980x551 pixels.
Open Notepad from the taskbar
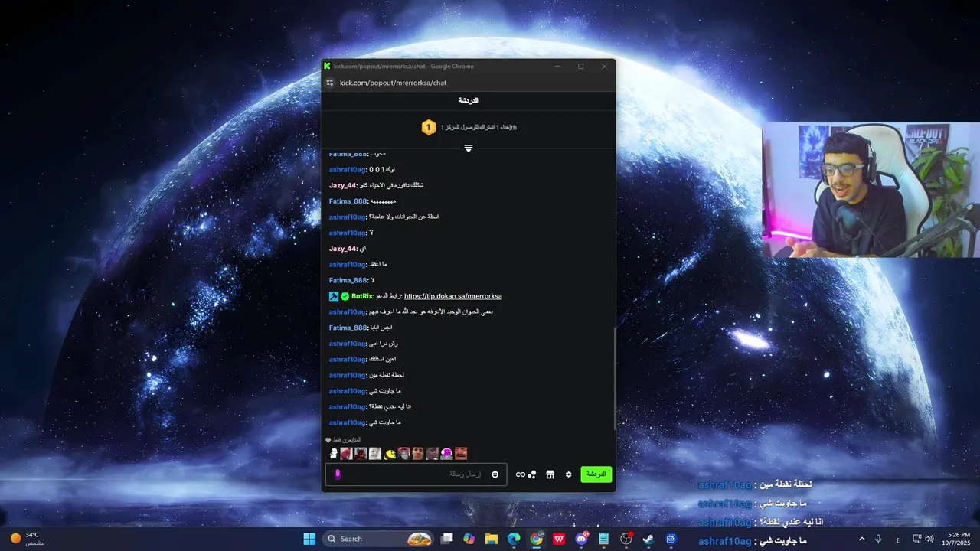pos(603,539)
